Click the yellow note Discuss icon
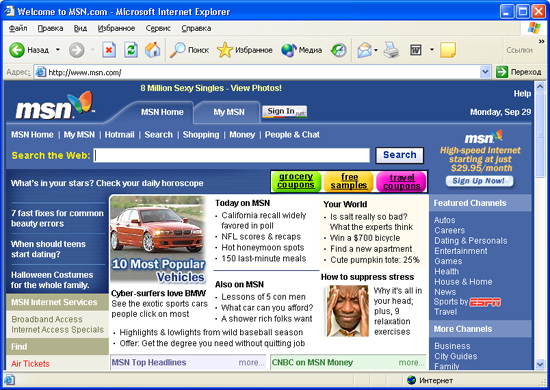Image resolution: width=550 pixels, height=390 pixels. click(448, 50)
